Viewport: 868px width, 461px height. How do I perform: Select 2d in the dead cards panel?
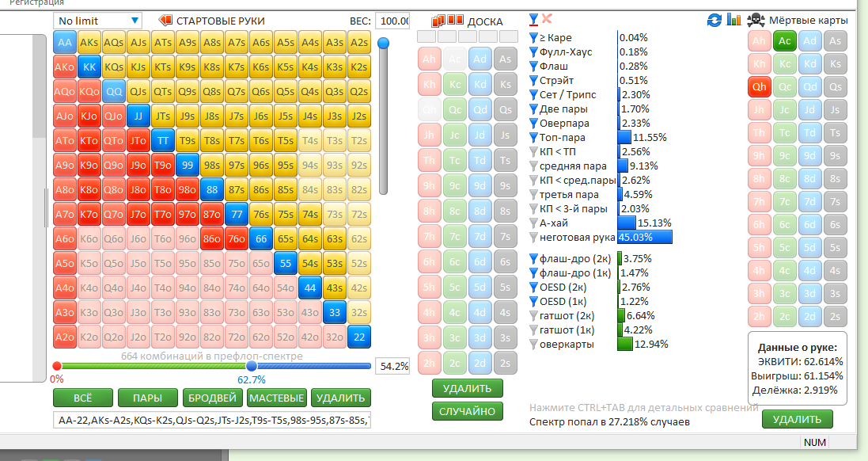coord(810,317)
